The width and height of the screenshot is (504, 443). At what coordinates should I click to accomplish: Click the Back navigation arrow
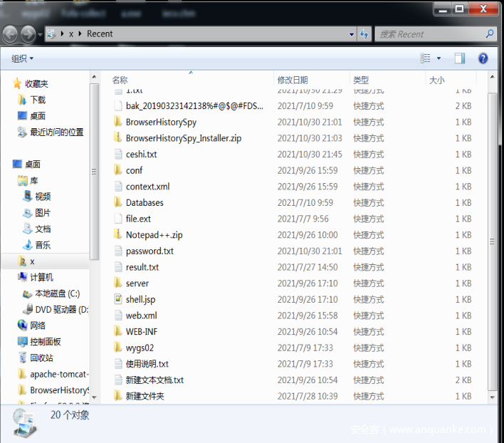pos(10,33)
